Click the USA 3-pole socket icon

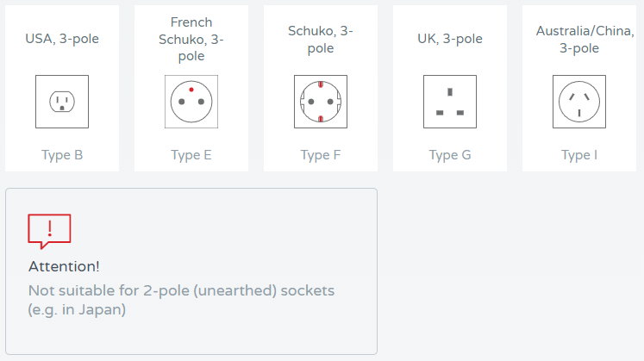click(x=62, y=102)
